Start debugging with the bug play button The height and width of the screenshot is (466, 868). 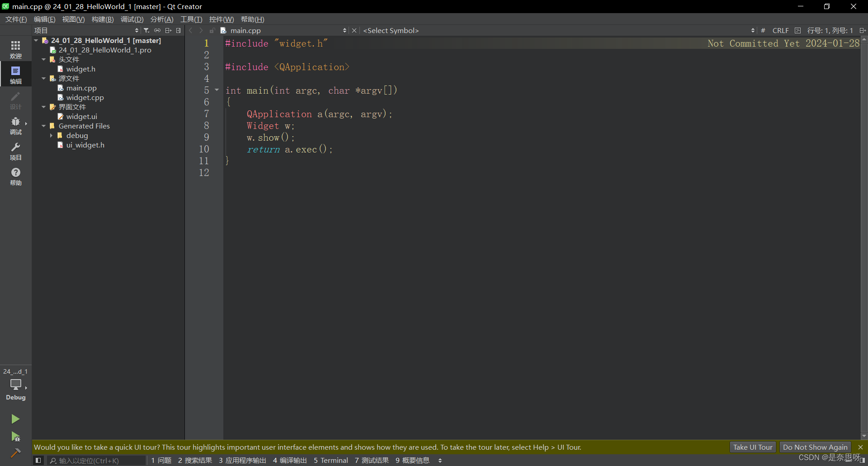15,436
